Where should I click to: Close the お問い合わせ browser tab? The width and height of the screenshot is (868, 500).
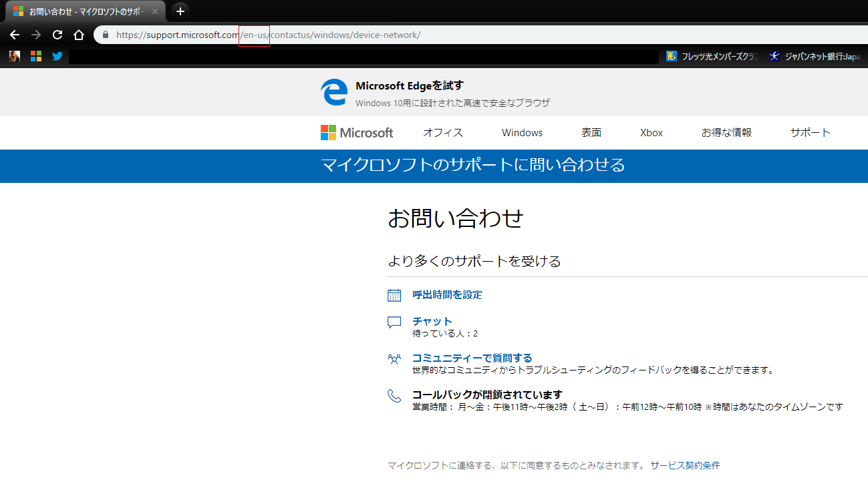point(155,11)
